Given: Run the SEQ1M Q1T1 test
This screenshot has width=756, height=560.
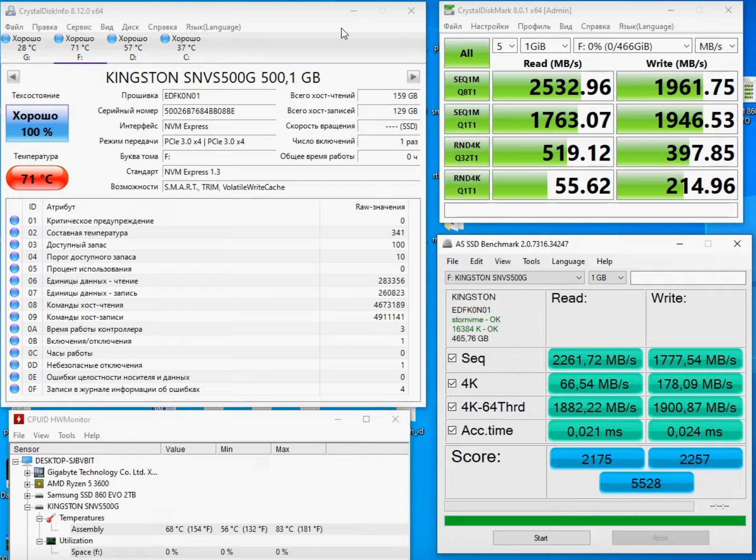Looking at the screenshot, I should pos(467,119).
